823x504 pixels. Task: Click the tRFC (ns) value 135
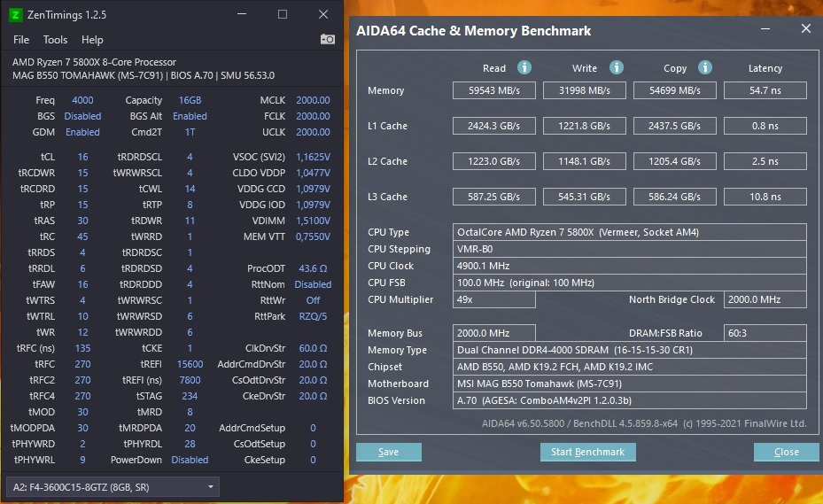tap(82, 348)
